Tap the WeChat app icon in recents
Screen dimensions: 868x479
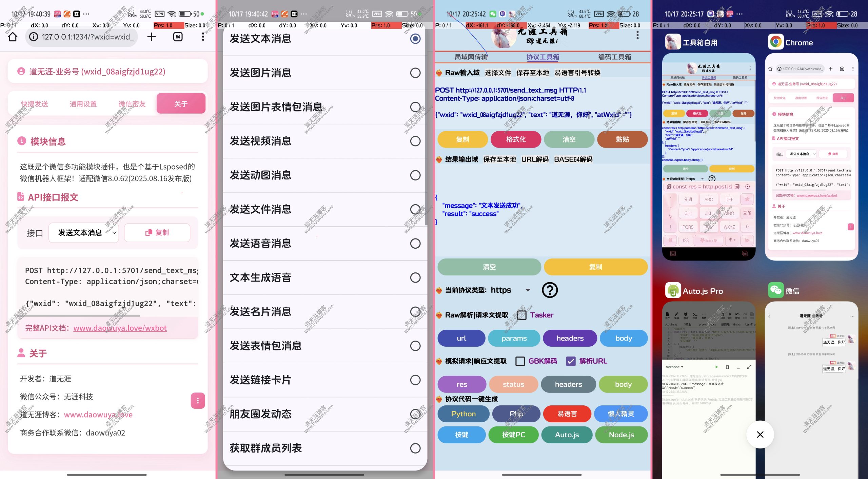[x=776, y=290]
